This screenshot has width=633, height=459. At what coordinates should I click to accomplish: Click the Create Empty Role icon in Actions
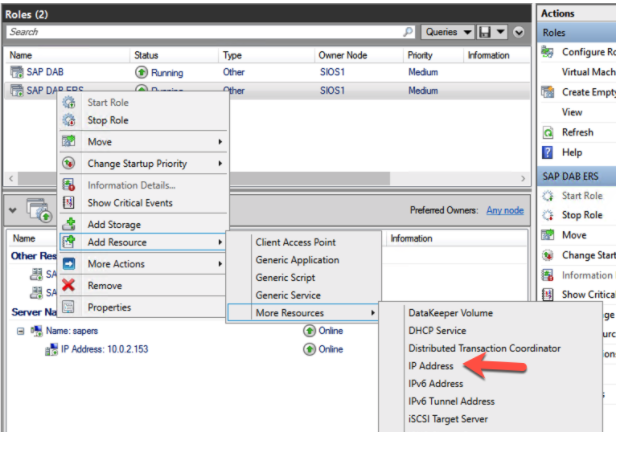548,92
